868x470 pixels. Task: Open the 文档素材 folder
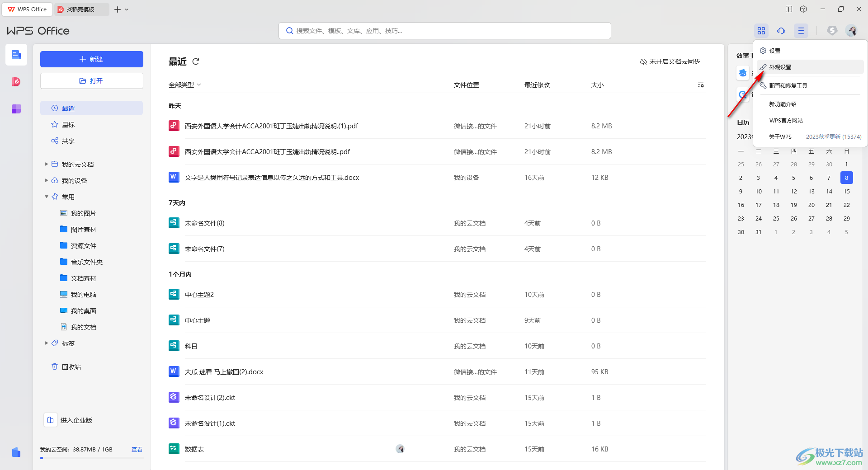pyautogui.click(x=78, y=278)
